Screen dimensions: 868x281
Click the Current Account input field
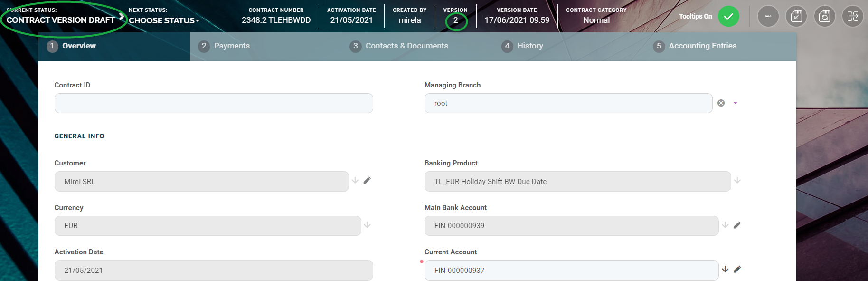click(x=571, y=271)
